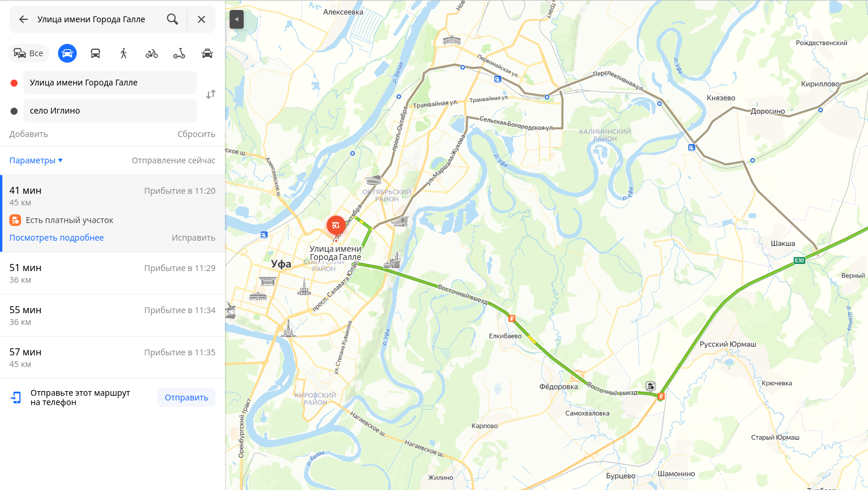
Task: Select the Все transport modes tab
Action: coord(29,53)
